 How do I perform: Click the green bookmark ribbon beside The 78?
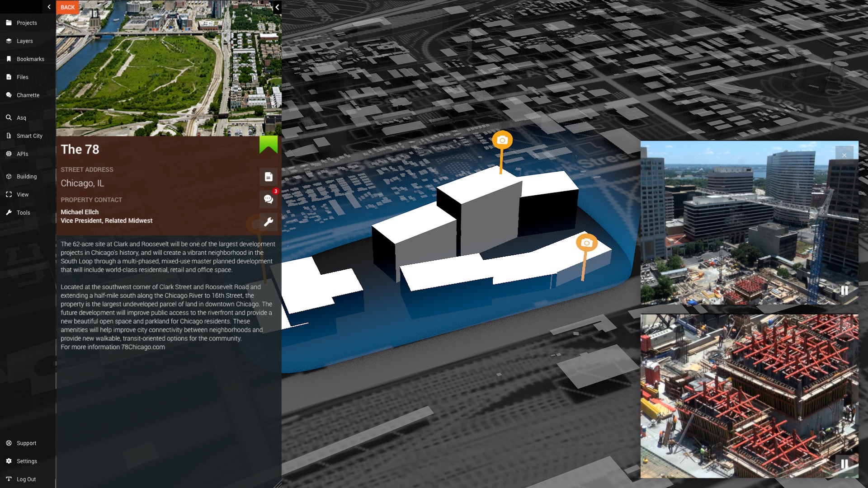269,145
